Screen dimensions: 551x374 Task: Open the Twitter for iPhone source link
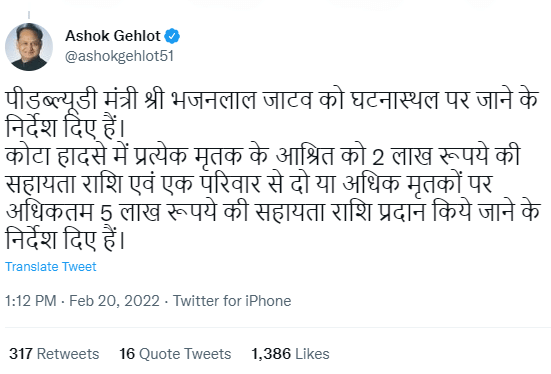tap(232, 301)
